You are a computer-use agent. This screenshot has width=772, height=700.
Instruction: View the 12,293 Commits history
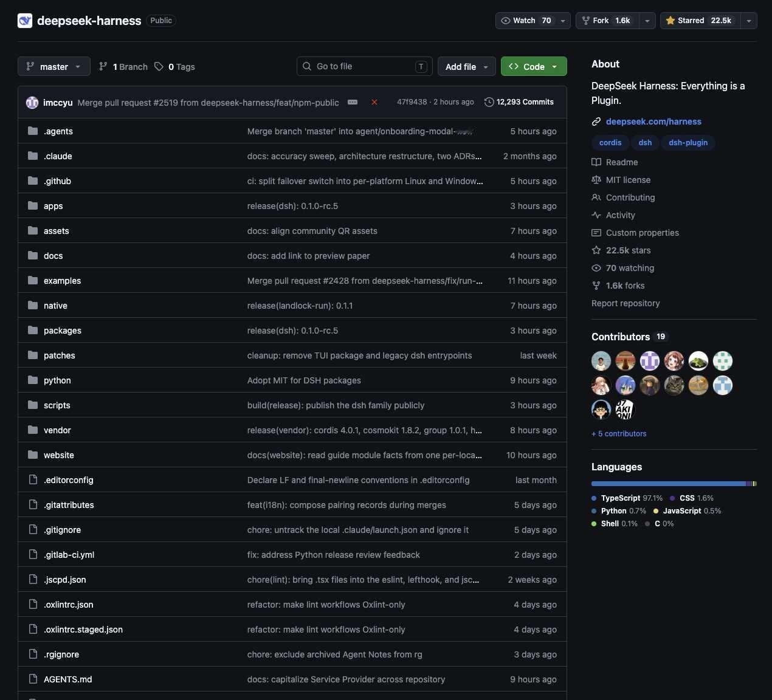[519, 102]
